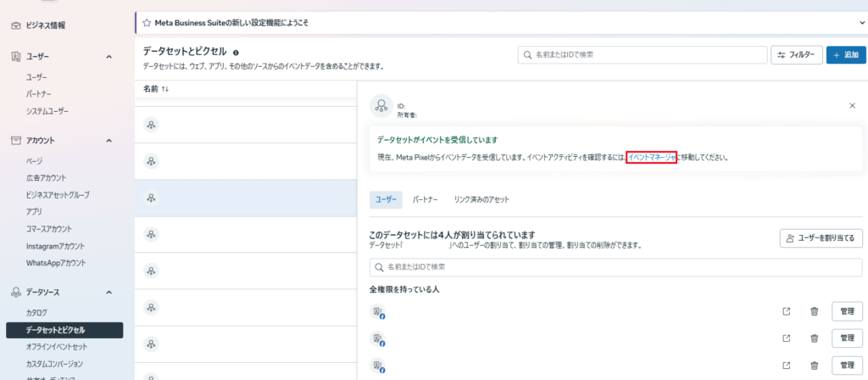Click the star icon in welcome banner
Image resolution: width=868 pixels, height=380 pixels.
click(x=147, y=22)
